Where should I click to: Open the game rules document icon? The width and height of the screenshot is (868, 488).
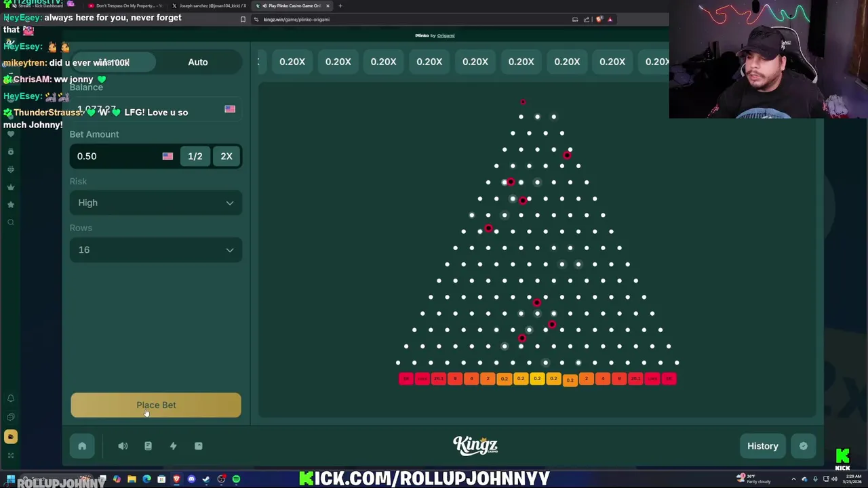click(x=148, y=446)
